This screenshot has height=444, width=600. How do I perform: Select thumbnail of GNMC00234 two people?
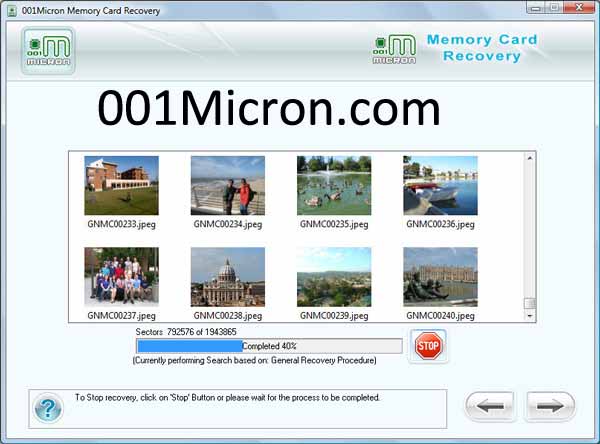228,185
